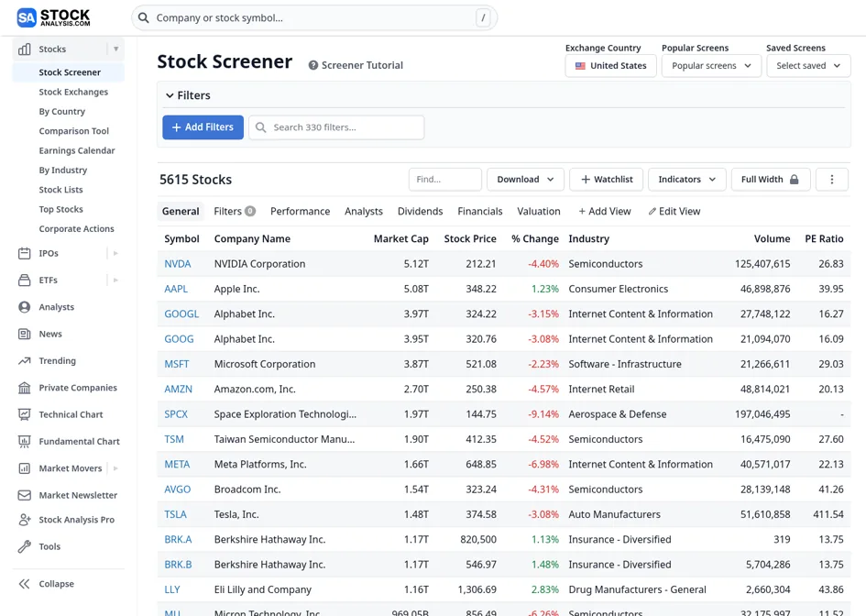The image size is (866, 616).
Task: Open the Download dropdown
Action: 525,179
